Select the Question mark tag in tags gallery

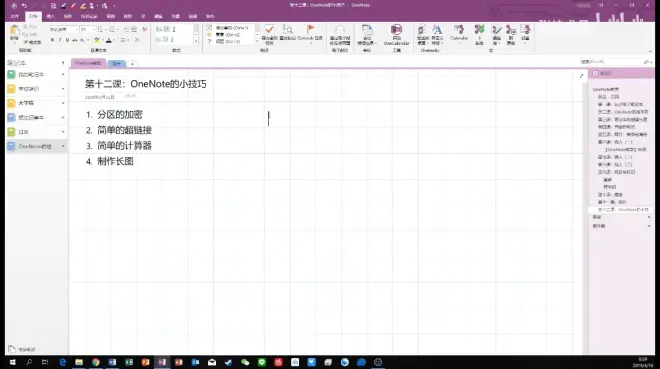click(x=209, y=41)
